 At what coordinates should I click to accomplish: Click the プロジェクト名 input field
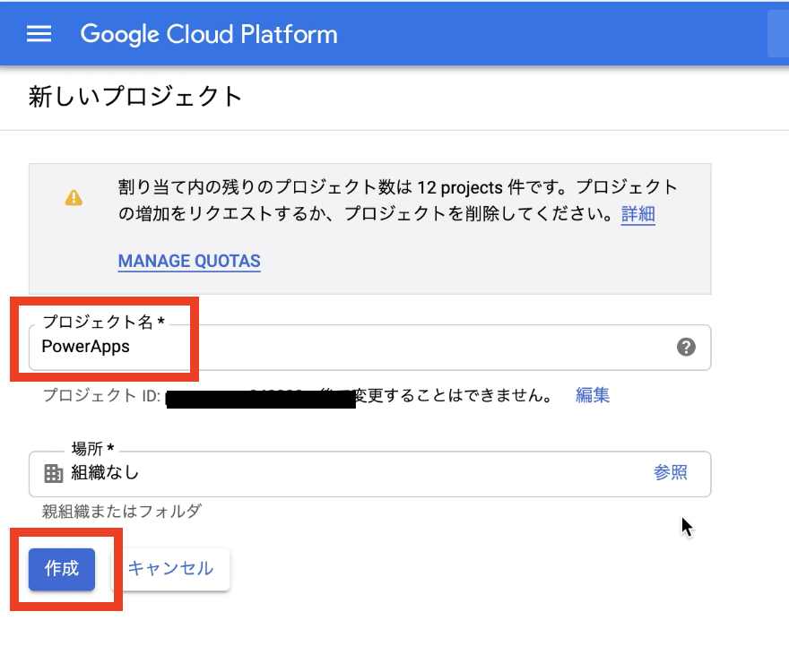[x=369, y=347]
